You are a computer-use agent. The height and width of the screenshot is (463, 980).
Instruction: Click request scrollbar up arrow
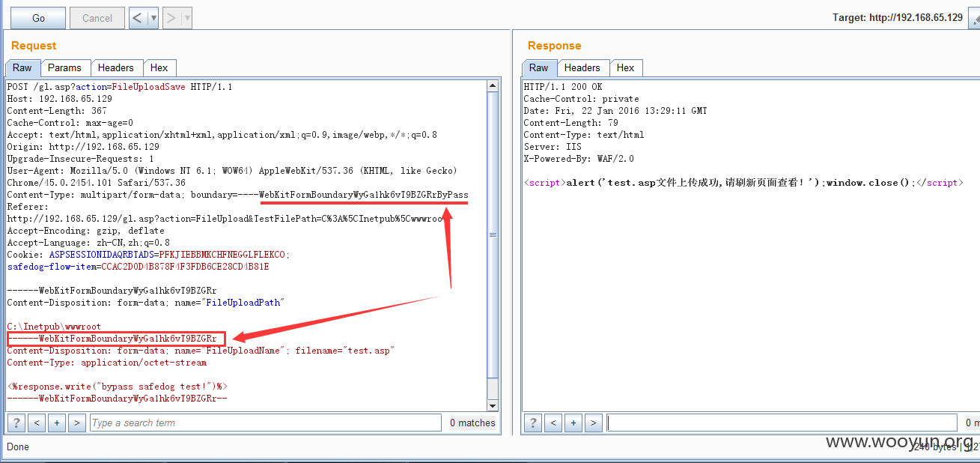point(493,85)
